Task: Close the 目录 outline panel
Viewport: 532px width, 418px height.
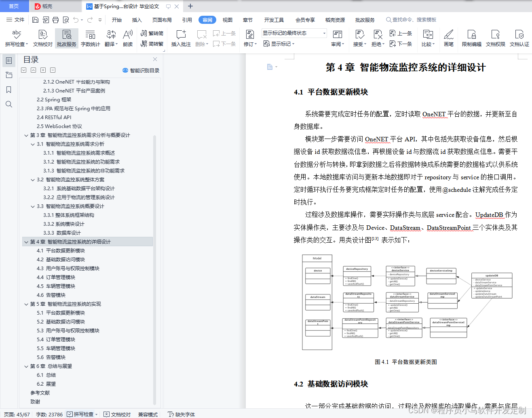Action: (x=155, y=59)
